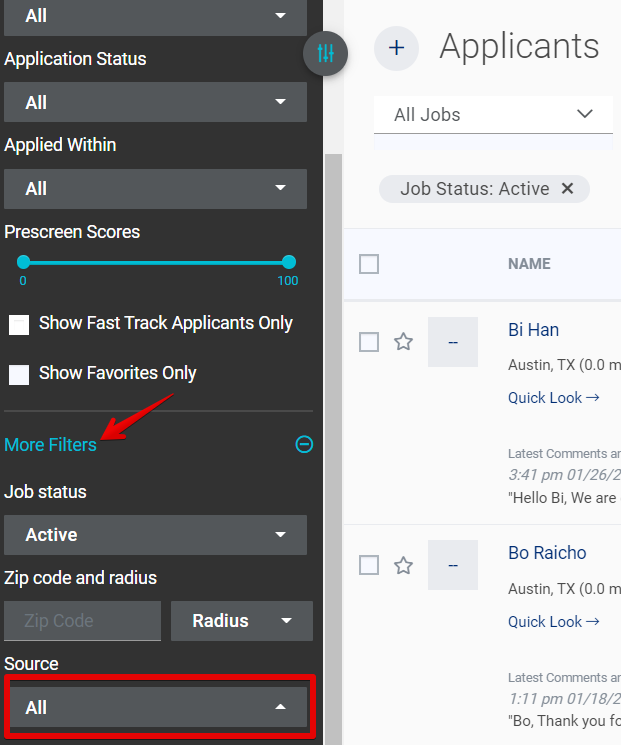Check Show Favorites Only
The height and width of the screenshot is (745, 621).
tap(19, 375)
